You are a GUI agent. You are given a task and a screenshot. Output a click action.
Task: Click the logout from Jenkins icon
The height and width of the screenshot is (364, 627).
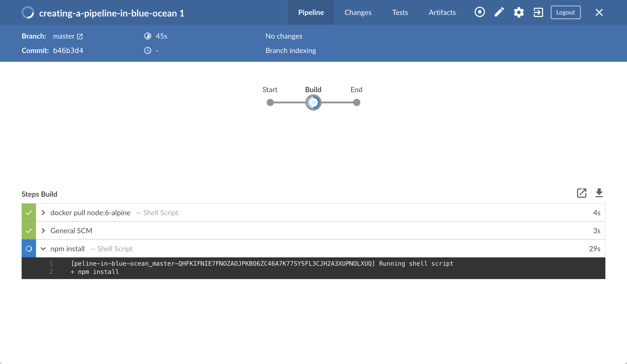pyautogui.click(x=538, y=12)
